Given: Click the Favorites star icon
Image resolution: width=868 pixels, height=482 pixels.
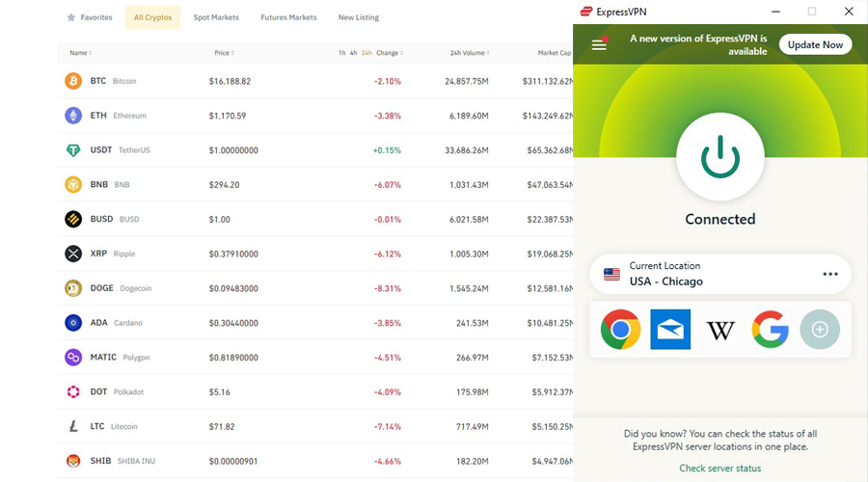Looking at the screenshot, I should pyautogui.click(x=70, y=17).
